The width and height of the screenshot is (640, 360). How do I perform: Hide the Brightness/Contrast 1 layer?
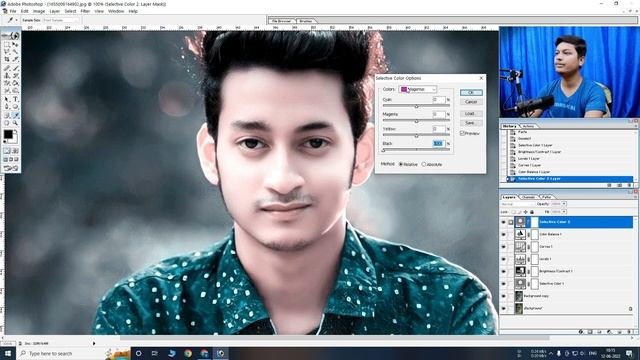pyautogui.click(x=503, y=271)
